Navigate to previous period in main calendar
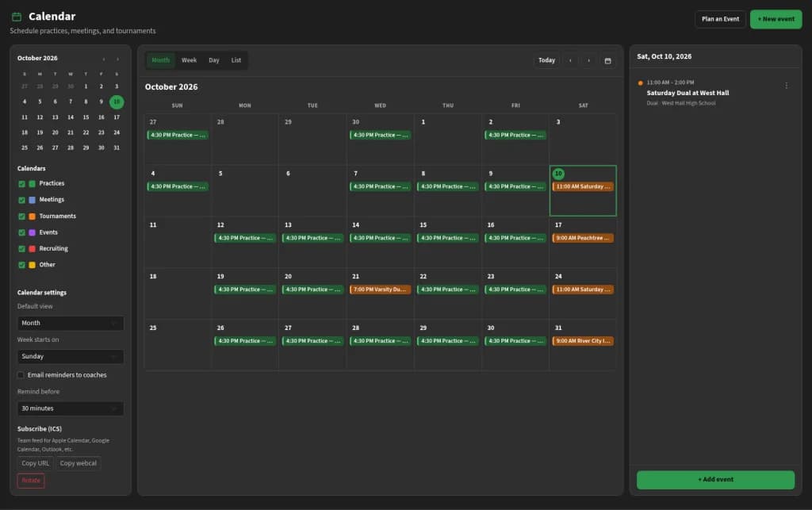The width and height of the screenshot is (812, 510). [x=570, y=60]
